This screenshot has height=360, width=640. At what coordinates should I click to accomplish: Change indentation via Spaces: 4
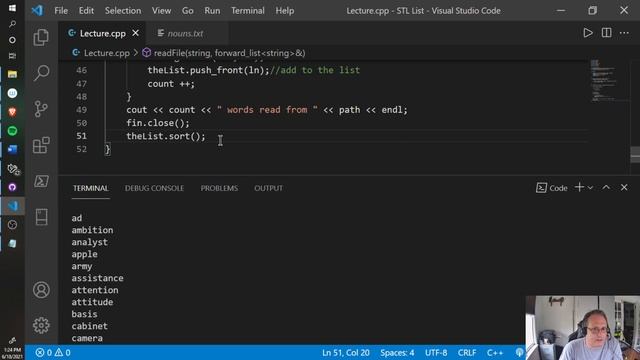pos(397,352)
